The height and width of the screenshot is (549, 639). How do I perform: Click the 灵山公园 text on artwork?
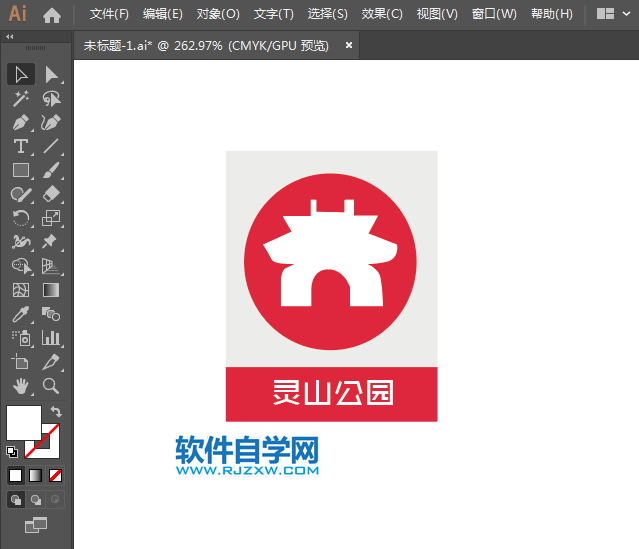click(x=333, y=392)
